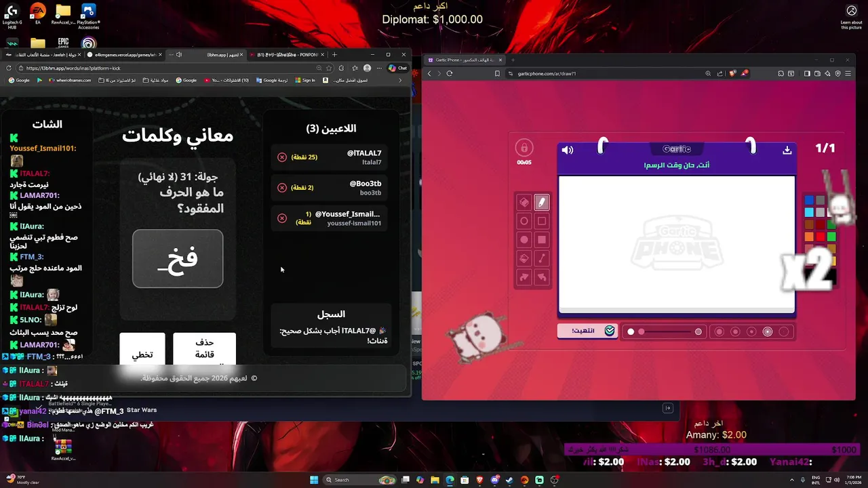Viewport: 868px width, 488px height.
Task: Toggle the Brave sidebar panel icon
Action: 808,73
